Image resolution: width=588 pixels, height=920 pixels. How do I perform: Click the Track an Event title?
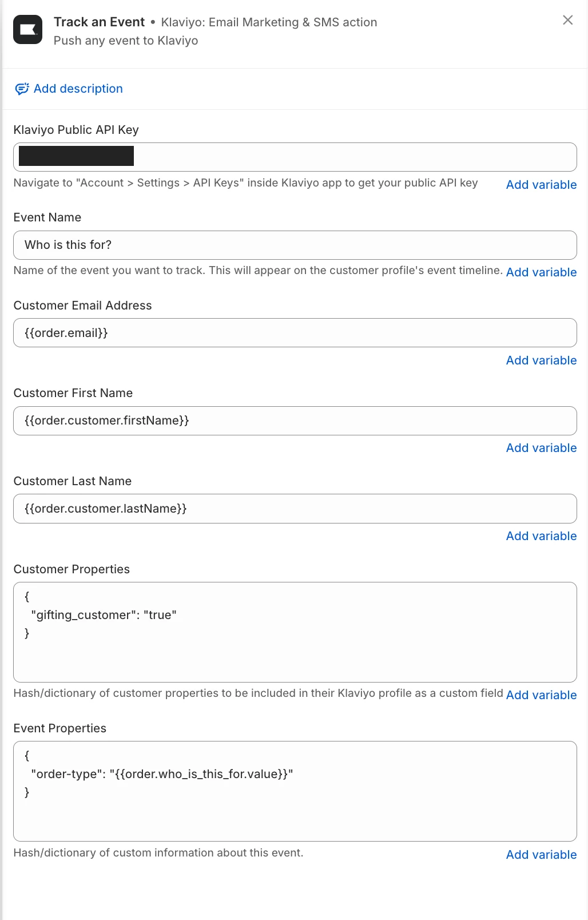tap(99, 22)
